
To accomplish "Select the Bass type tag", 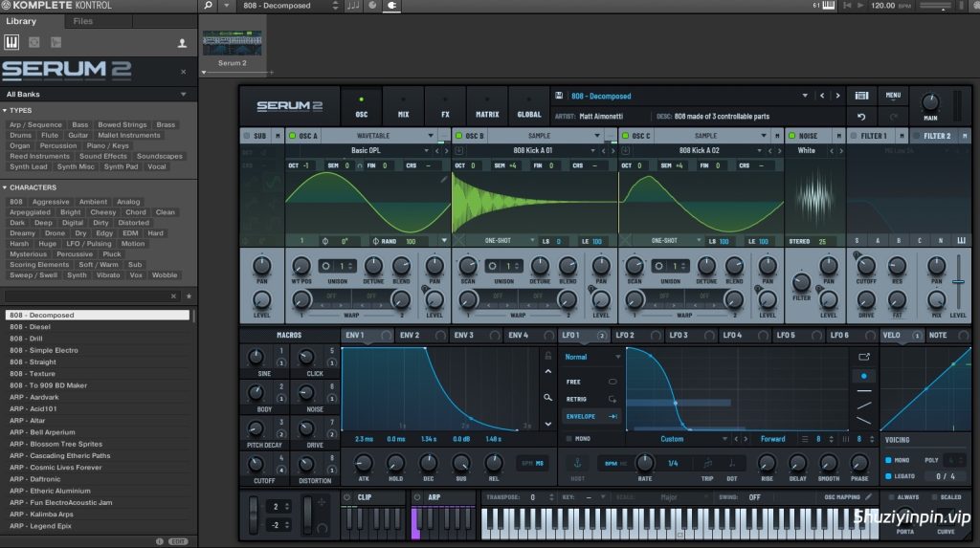I will click(80, 125).
